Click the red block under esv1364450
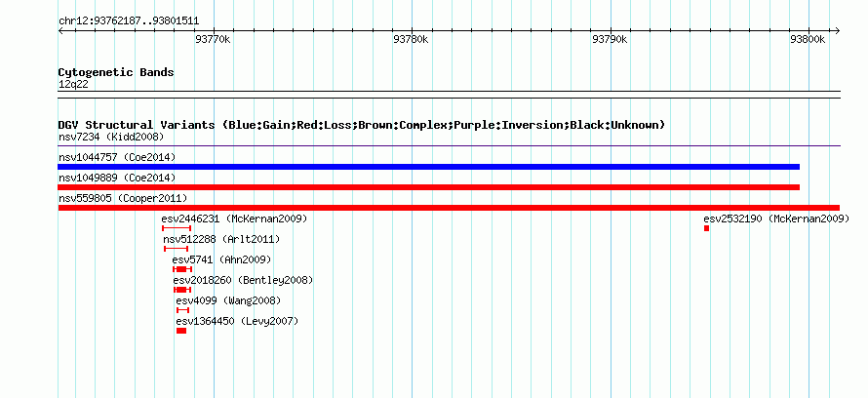 click(x=181, y=331)
